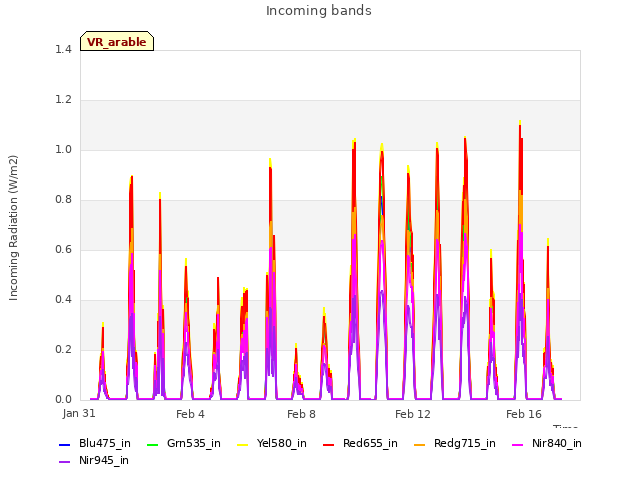Click the 1.2 y-axis tick label
Image resolution: width=640 pixels, height=480 pixels.
pos(63,100)
